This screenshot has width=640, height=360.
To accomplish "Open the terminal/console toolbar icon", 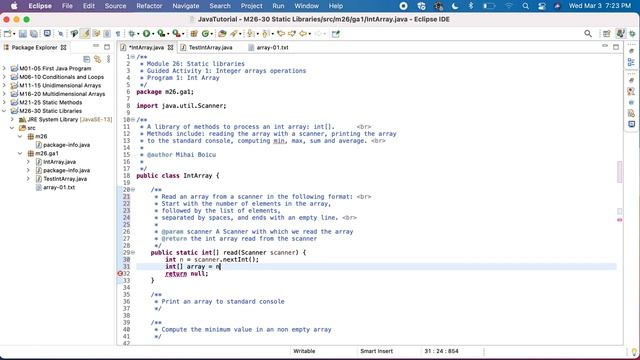I will point(47,33).
